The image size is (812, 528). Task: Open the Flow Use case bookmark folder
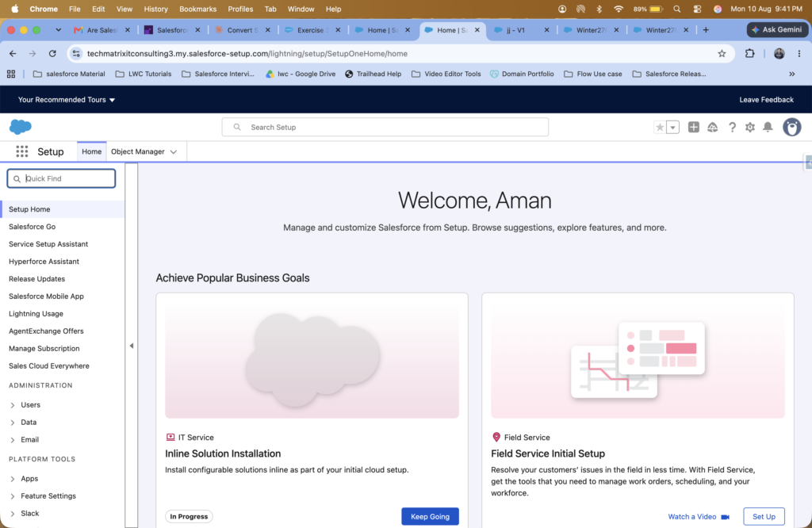tap(593, 74)
